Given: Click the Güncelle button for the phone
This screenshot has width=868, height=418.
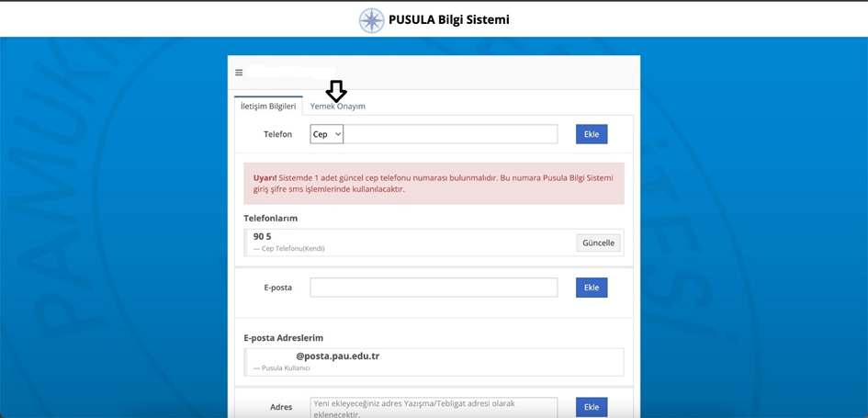Looking at the screenshot, I should point(599,243).
